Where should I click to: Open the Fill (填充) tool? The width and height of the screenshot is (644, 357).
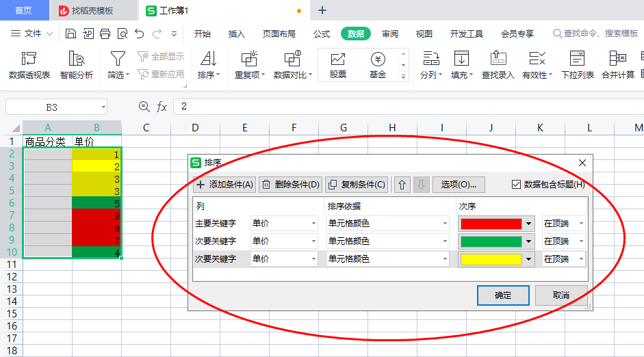(462, 65)
